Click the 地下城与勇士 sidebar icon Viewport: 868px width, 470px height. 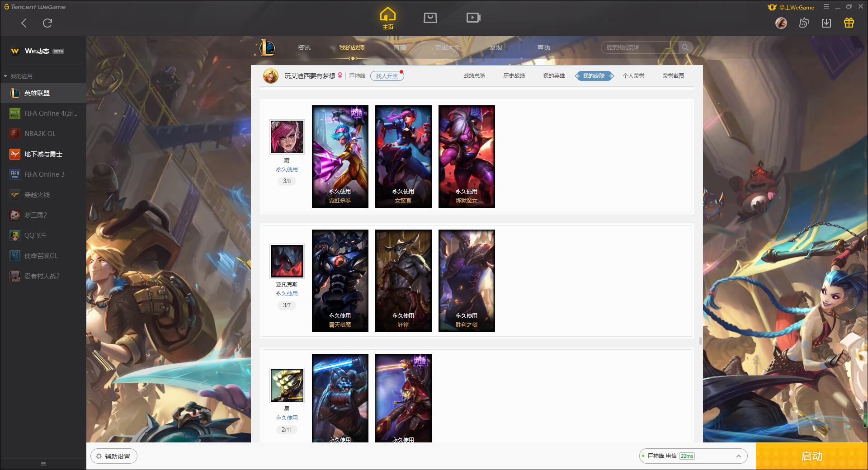tap(15, 154)
